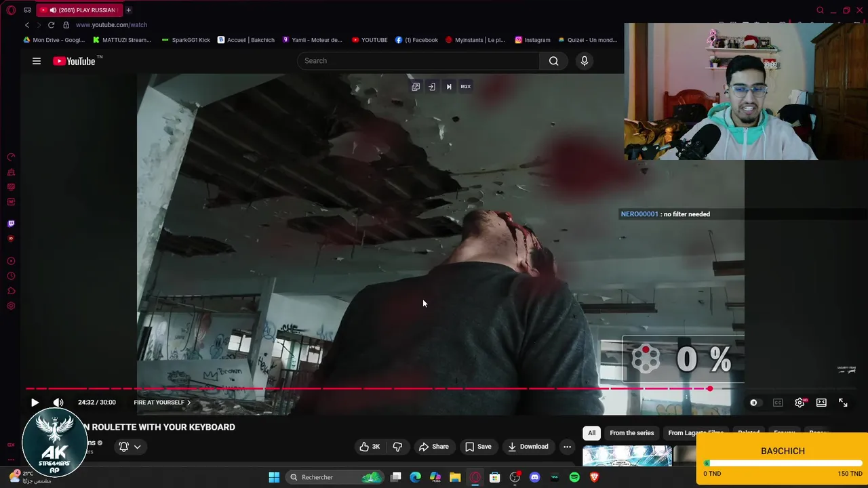This screenshot has width=868, height=488.
Task: Save the video to a playlist
Action: pos(478,447)
